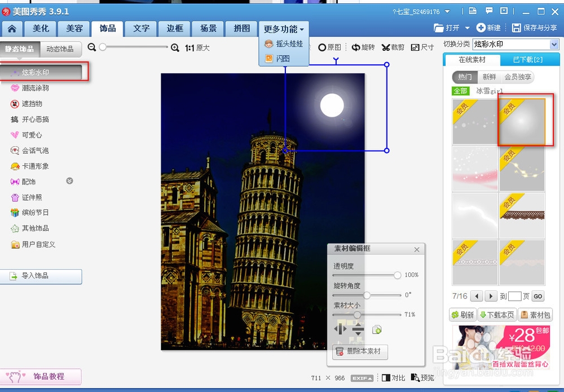Duplicate the material with copy icon
564x392 pixels.
377,329
